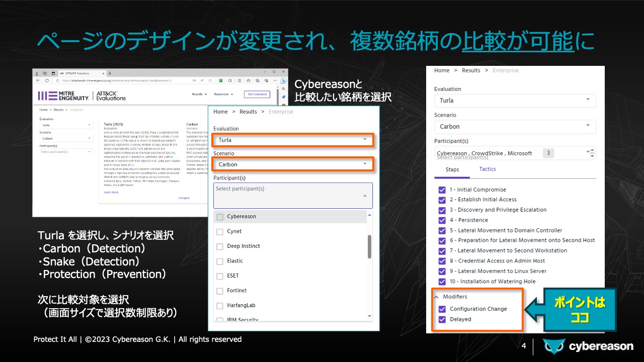Click the Get Evaluated button
644x362 pixels.
pos(257,94)
